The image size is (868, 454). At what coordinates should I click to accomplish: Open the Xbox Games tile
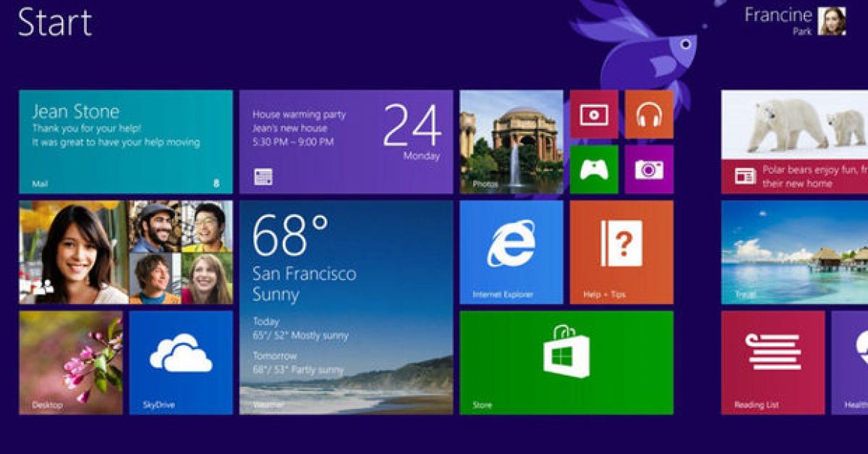tap(594, 169)
